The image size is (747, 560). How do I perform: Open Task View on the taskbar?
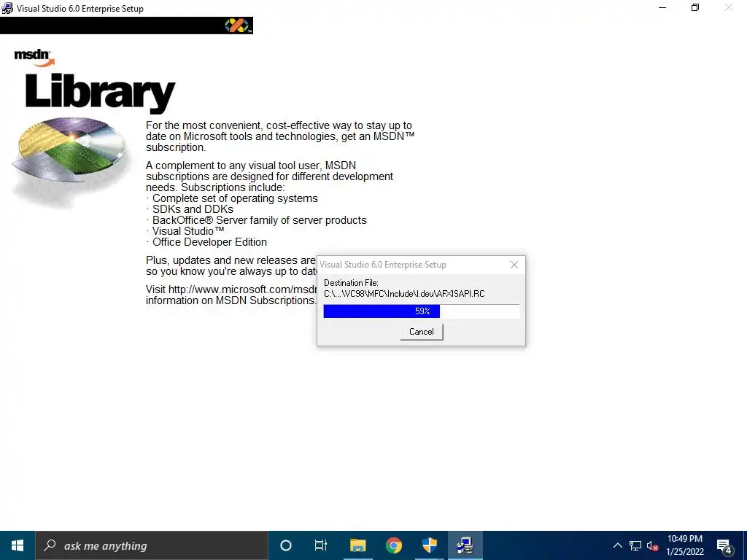coord(321,545)
